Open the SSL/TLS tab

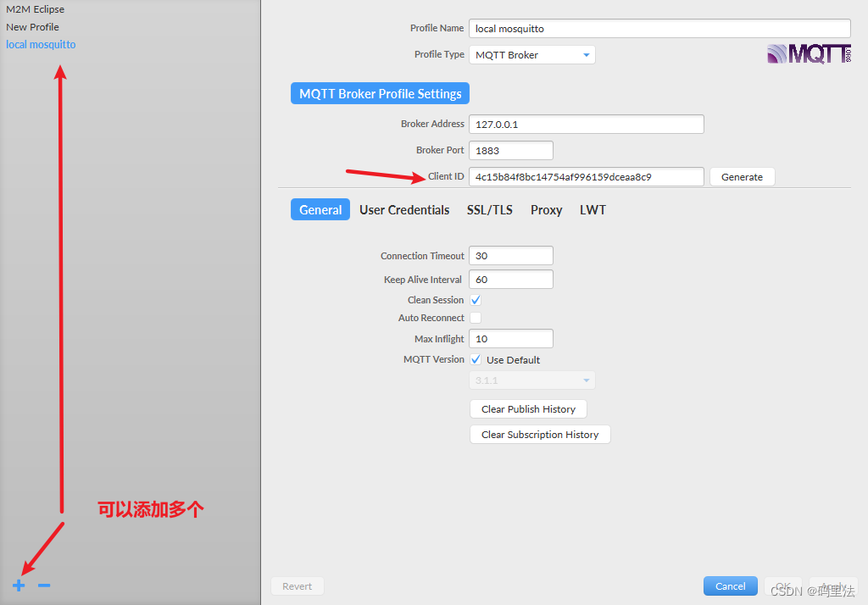pyautogui.click(x=489, y=210)
